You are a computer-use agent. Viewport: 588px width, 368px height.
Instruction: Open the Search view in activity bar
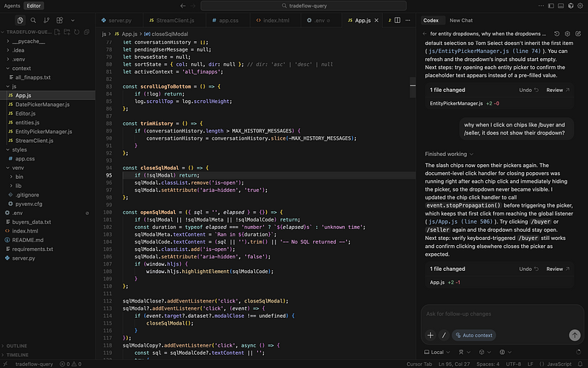[35, 21]
